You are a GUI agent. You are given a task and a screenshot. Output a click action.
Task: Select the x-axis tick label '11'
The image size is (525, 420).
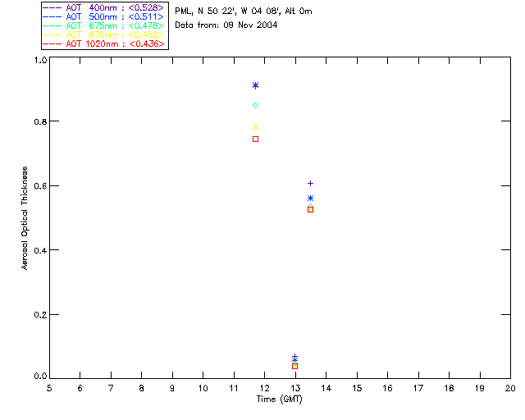click(234, 388)
